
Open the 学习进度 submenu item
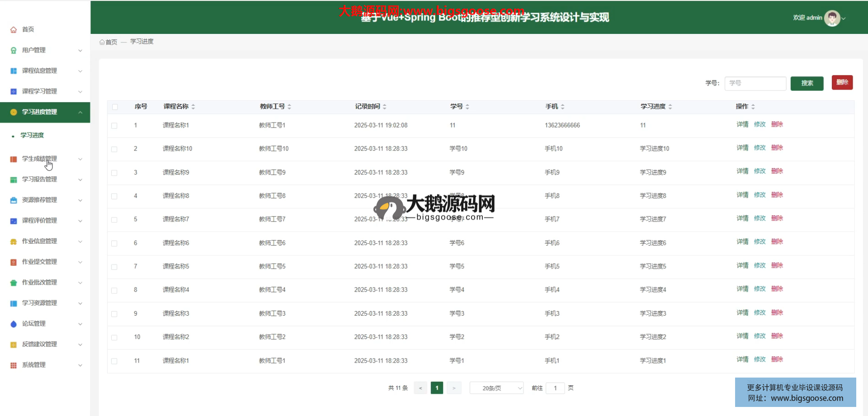(32, 135)
